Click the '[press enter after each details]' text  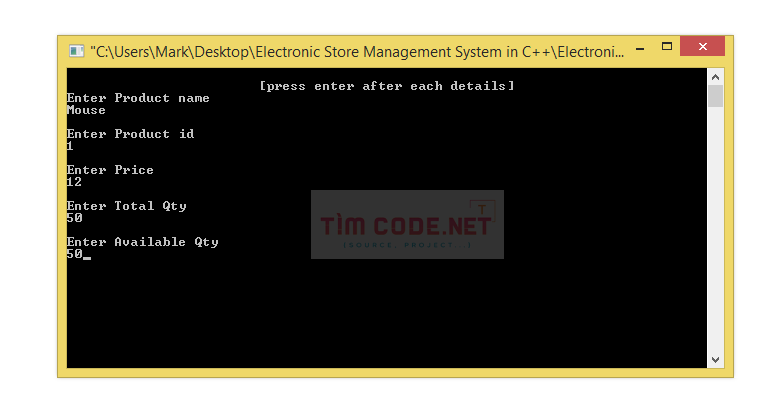(387, 86)
